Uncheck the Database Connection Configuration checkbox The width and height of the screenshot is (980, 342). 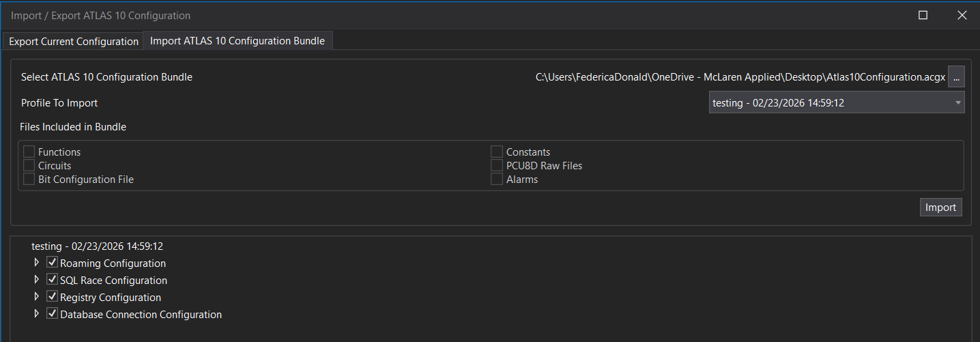(x=52, y=313)
